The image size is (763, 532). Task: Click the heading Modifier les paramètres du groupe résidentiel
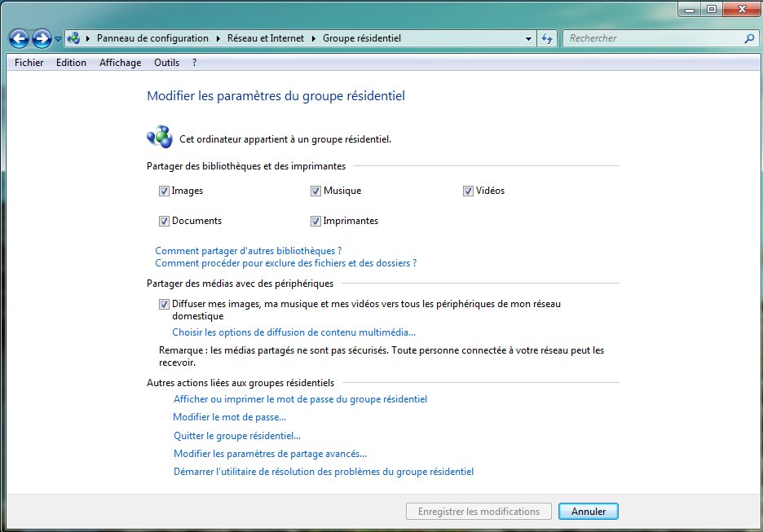click(x=276, y=96)
